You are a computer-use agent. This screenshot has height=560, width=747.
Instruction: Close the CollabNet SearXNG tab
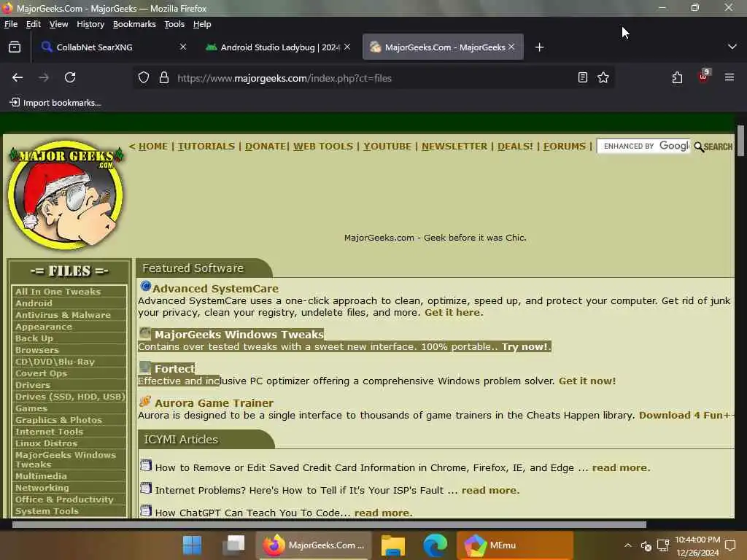(x=183, y=47)
